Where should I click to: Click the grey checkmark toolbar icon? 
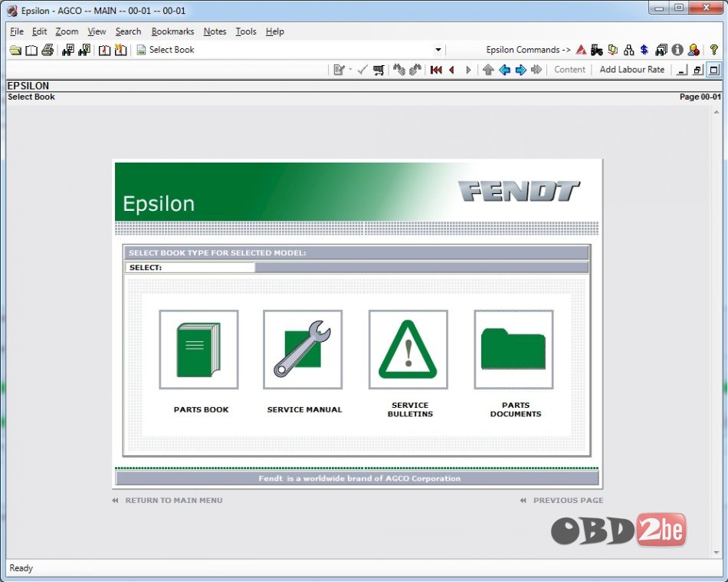click(362, 70)
